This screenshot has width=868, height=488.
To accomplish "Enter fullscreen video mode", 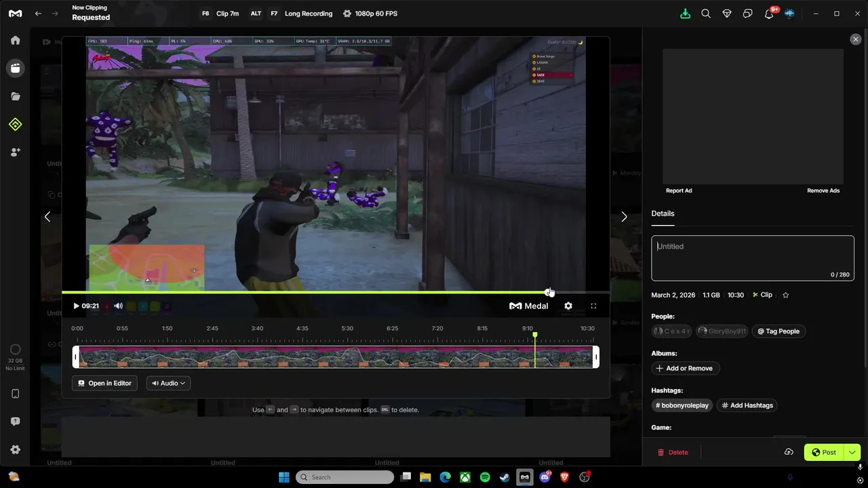I will 593,306.
